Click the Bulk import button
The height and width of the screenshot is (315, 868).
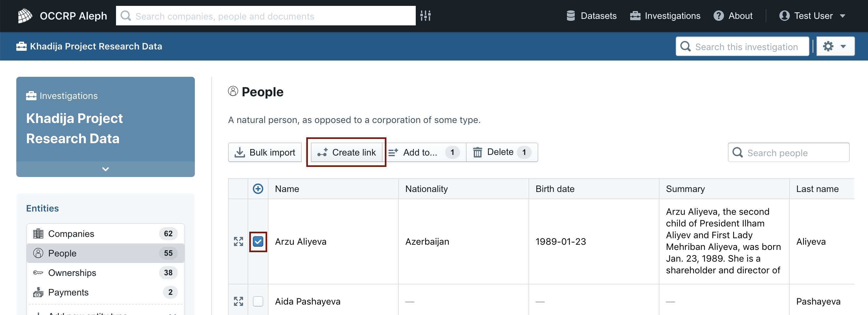[265, 152]
